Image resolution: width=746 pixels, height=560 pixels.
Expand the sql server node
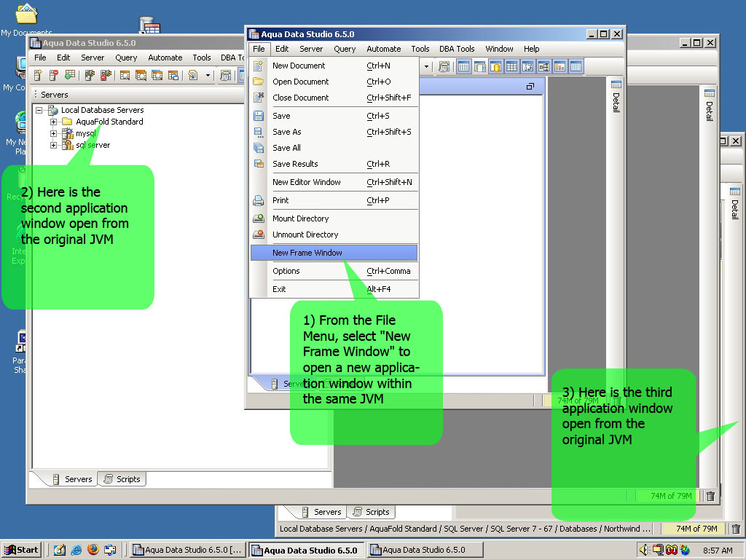point(53,146)
